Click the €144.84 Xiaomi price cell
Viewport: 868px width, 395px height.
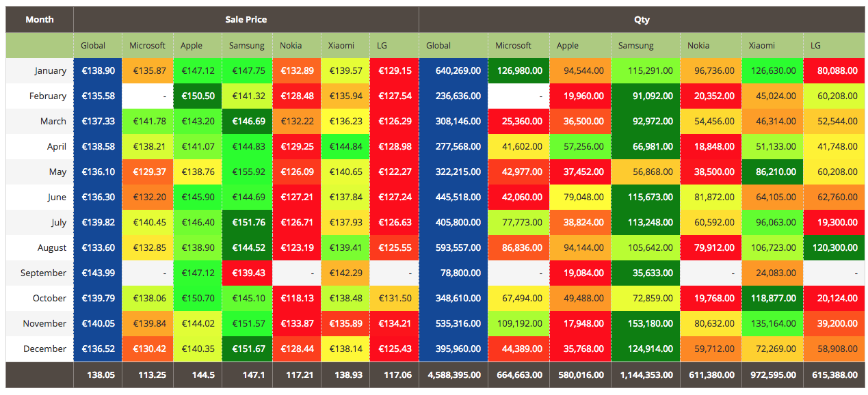[x=345, y=147]
